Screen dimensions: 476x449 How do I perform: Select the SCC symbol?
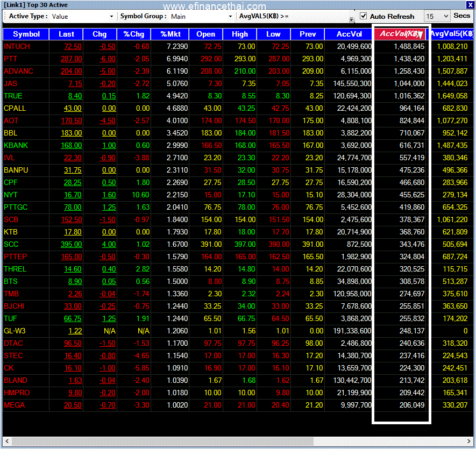(11, 244)
